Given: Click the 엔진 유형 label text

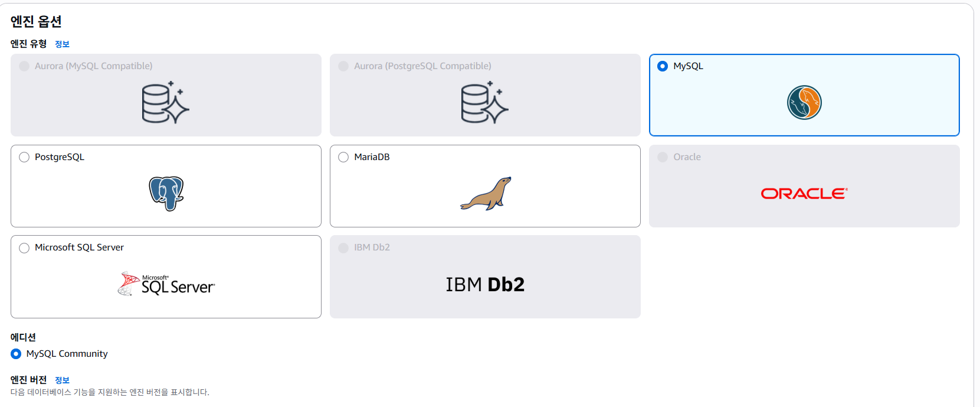Looking at the screenshot, I should (x=28, y=44).
